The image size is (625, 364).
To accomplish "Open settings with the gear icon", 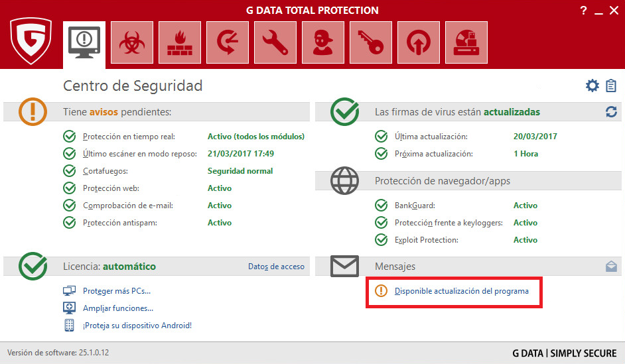I will (592, 86).
